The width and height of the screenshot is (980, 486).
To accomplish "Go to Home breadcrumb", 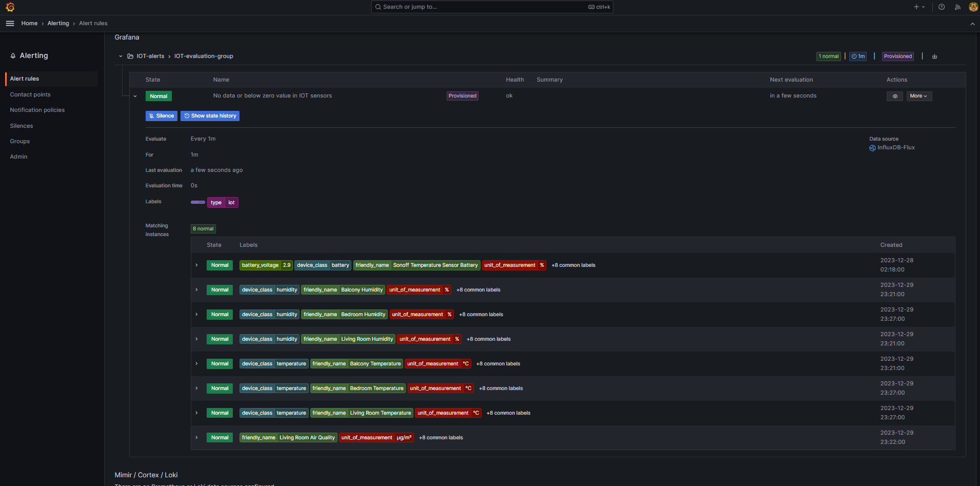I will (x=29, y=24).
